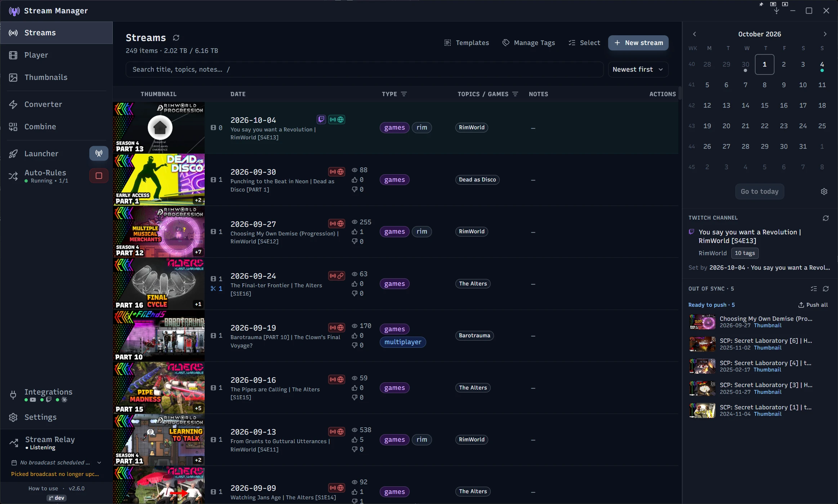The image size is (838, 504).
Task: Open the Converter page
Action: point(57,104)
